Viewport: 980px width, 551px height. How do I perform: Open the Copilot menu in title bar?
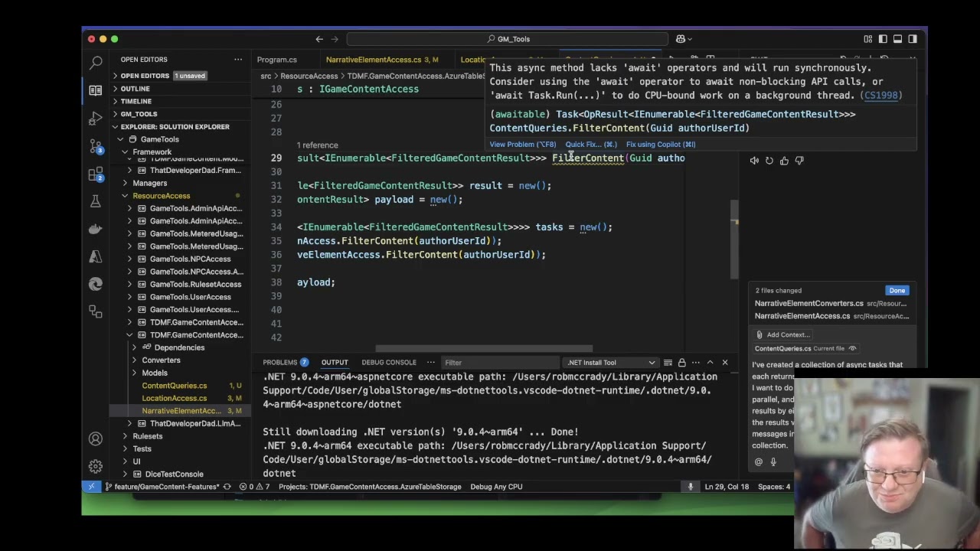click(x=684, y=39)
